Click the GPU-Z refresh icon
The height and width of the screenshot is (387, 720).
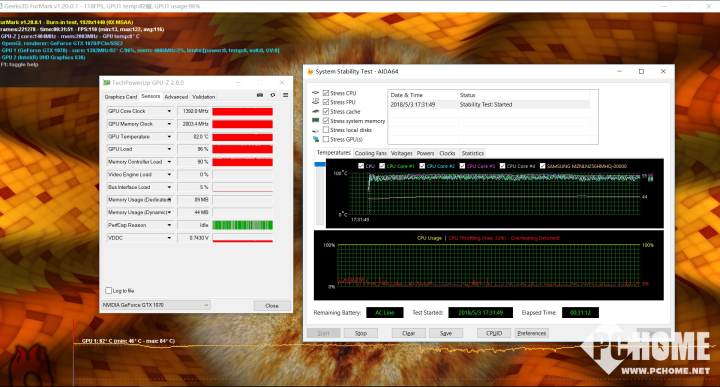click(273, 95)
